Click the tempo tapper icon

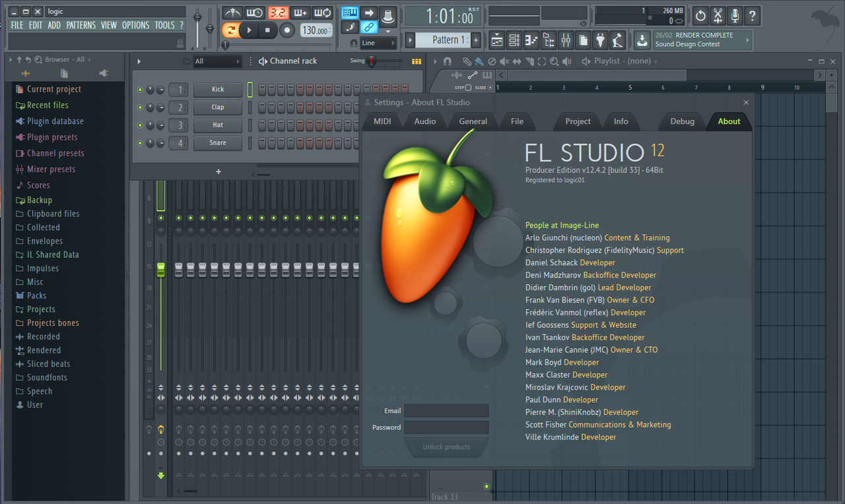[x=617, y=40]
